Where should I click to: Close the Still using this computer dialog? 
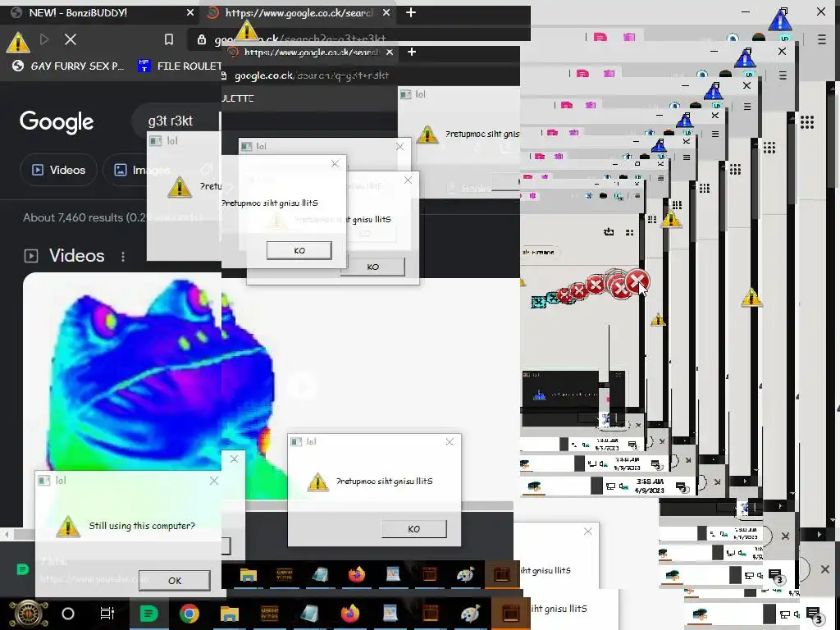[214, 481]
